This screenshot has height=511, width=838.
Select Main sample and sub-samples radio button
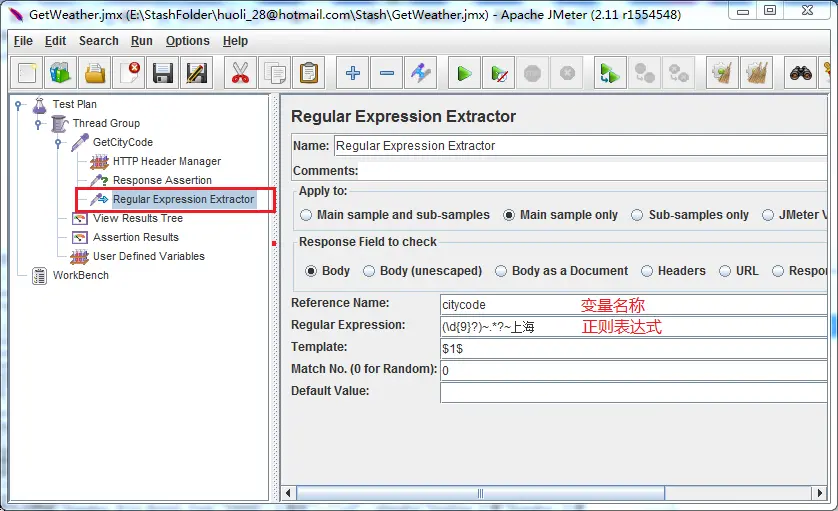coord(306,215)
